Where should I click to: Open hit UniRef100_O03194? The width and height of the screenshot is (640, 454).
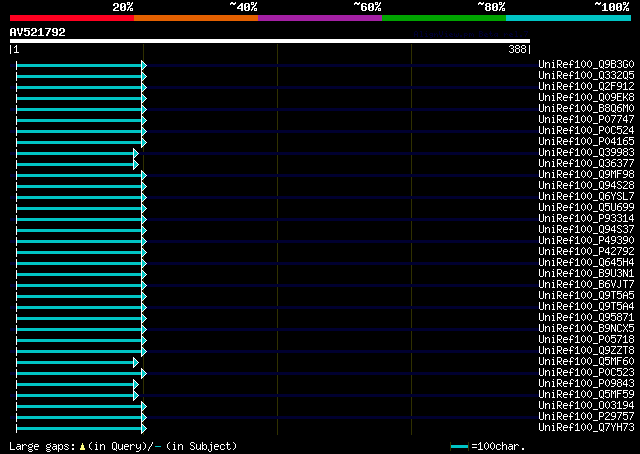click(x=586, y=406)
